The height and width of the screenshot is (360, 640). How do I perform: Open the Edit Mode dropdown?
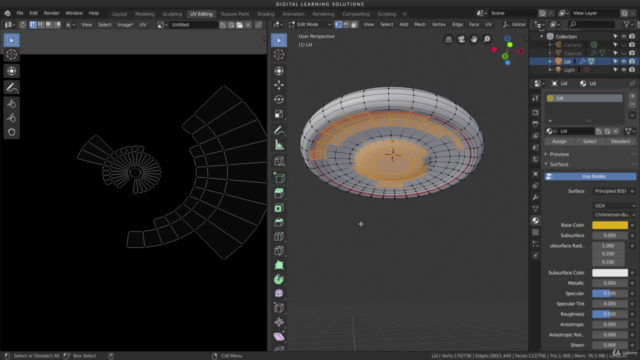pos(310,24)
